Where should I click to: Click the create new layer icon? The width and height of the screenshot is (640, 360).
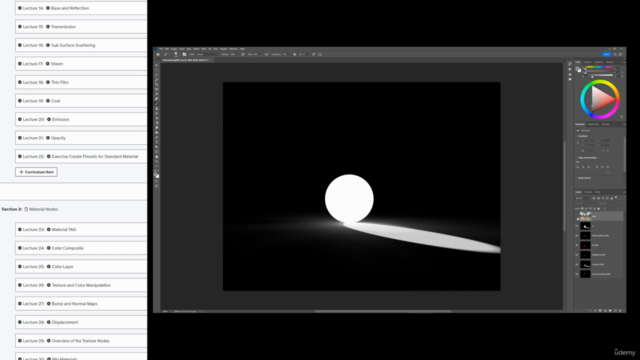coord(615,311)
